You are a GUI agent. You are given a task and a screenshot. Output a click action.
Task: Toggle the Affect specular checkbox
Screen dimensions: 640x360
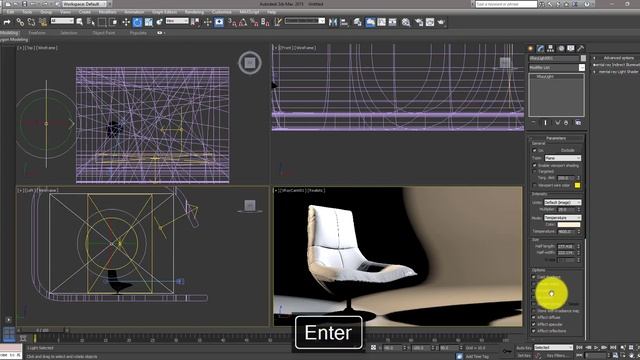pyautogui.click(x=534, y=324)
